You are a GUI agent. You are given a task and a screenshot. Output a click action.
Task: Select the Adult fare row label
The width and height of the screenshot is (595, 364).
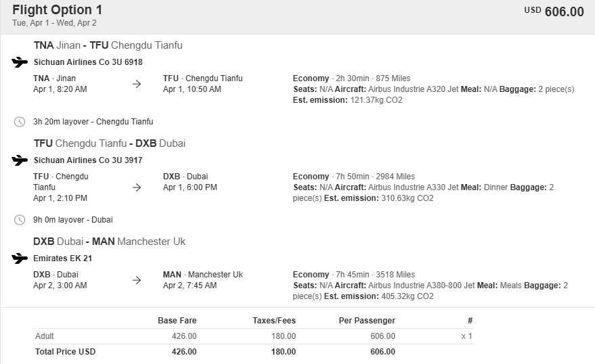[x=45, y=336]
